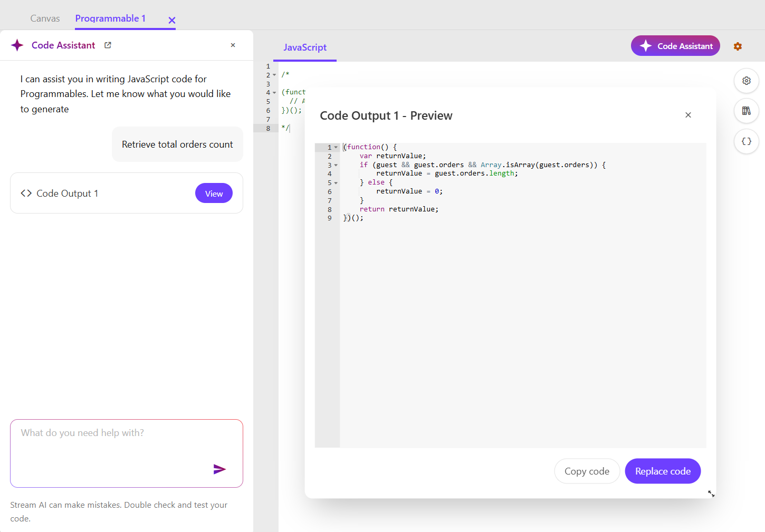
Task: Open the library/documentation panel icon
Action: [746, 111]
